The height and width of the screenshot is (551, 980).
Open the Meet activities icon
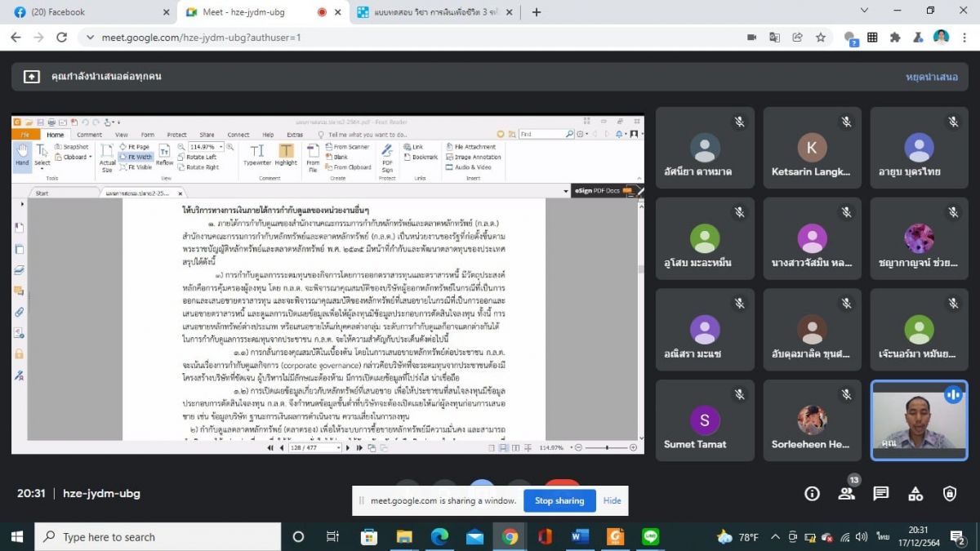915,493
